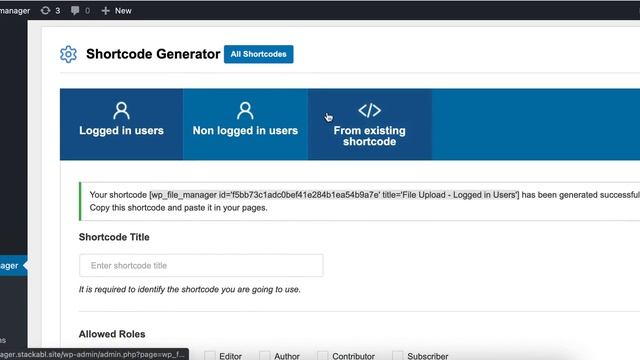Check the Author role checkbox
640x360 pixels.
coord(264,356)
